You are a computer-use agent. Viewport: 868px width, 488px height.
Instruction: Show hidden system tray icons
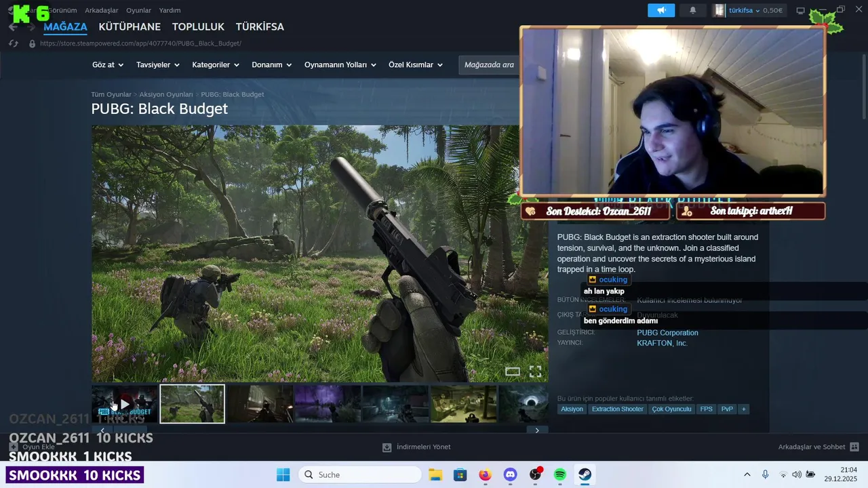coord(747,474)
